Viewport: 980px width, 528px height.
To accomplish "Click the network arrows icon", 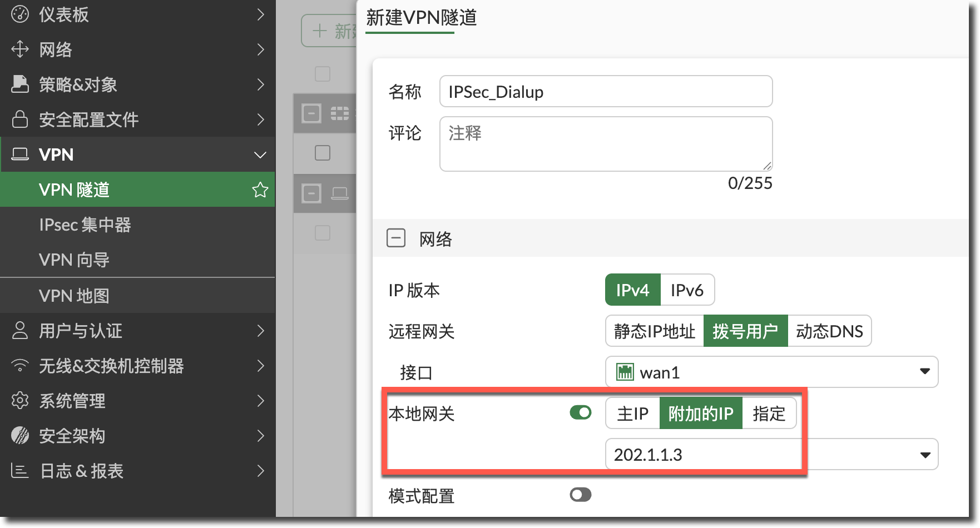I will (20, 49).
